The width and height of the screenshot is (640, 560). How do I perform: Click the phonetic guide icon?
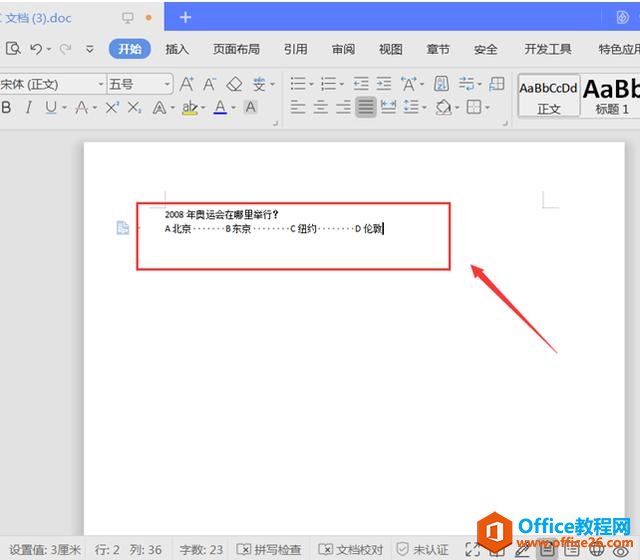(259, 84)
